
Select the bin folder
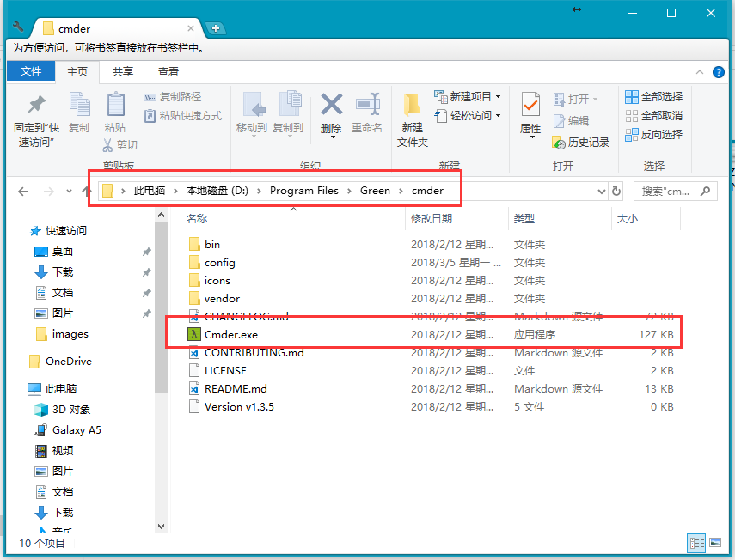pos(211,245)
